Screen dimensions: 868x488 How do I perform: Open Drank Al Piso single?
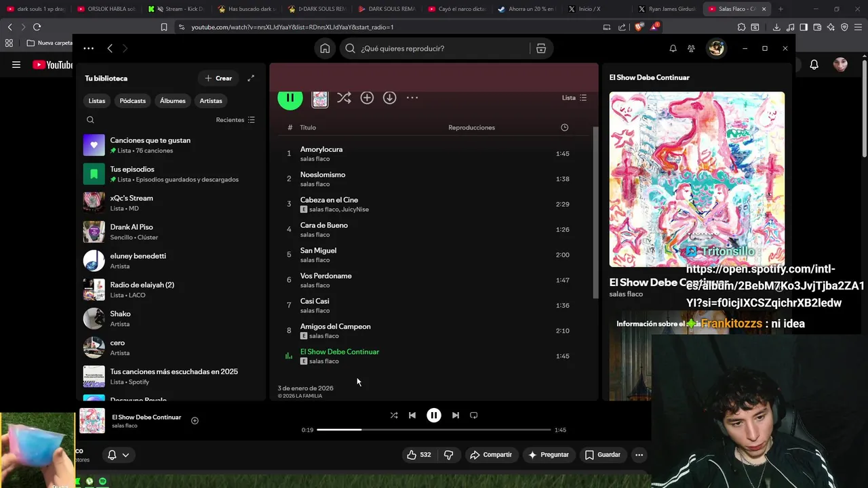coord(170,232)
